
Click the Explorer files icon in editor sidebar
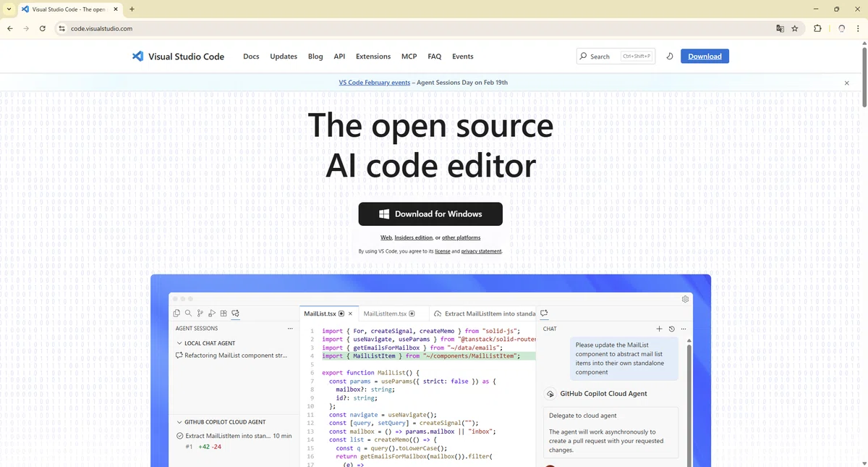click(x=176, y=314)
